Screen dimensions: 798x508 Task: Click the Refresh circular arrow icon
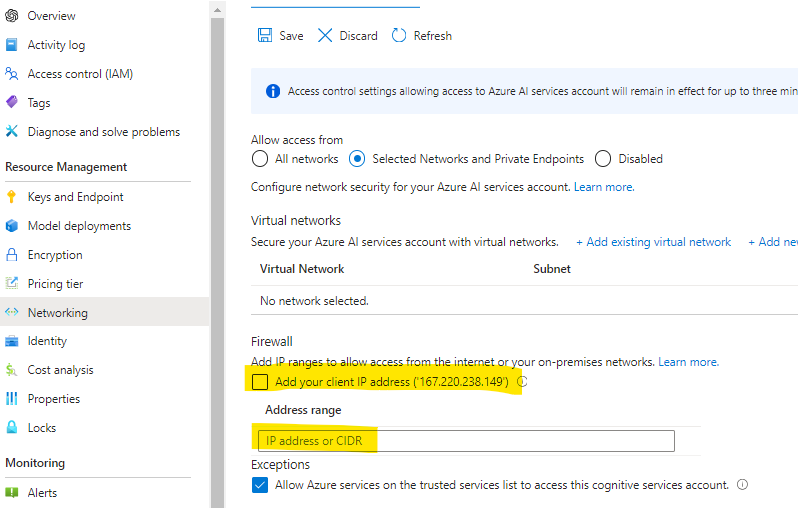399,35
